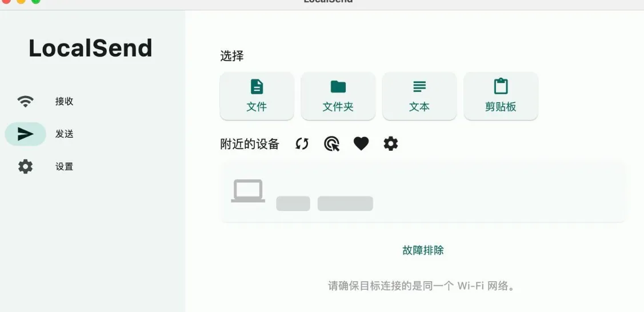
Task: Open send settings gear beside heart
Action: coord(391,143)
